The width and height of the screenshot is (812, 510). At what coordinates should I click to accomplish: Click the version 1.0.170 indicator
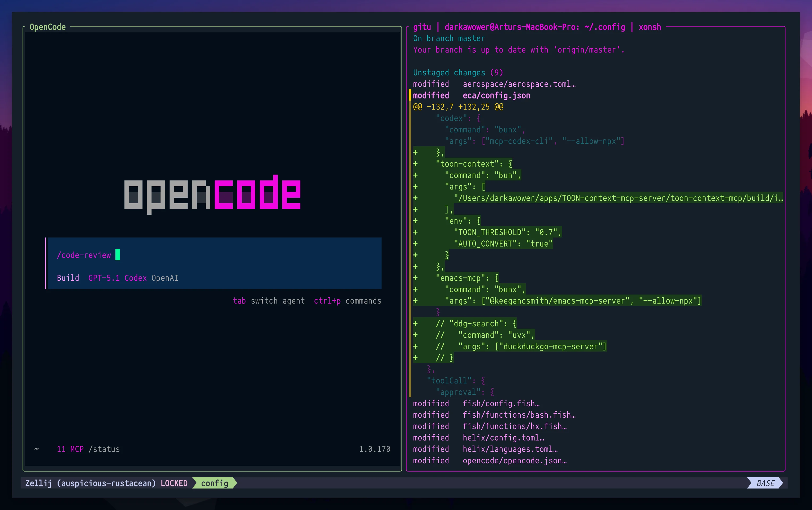pyautogui.click(x=374, y=449)
